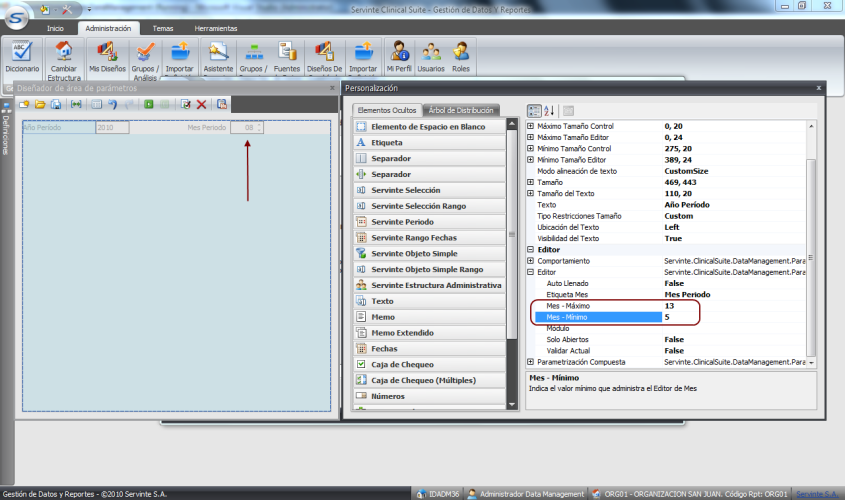Image resolution: width=845 pixels, height=500 pixels.
Task: Click the Asistente wizard ribbon icon
Action: tap(217, 52)
